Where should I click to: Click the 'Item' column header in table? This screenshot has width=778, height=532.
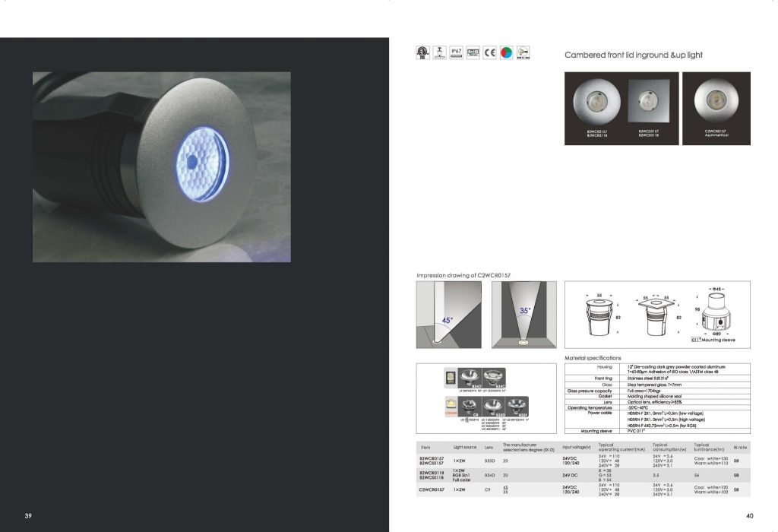pos(425,448)
